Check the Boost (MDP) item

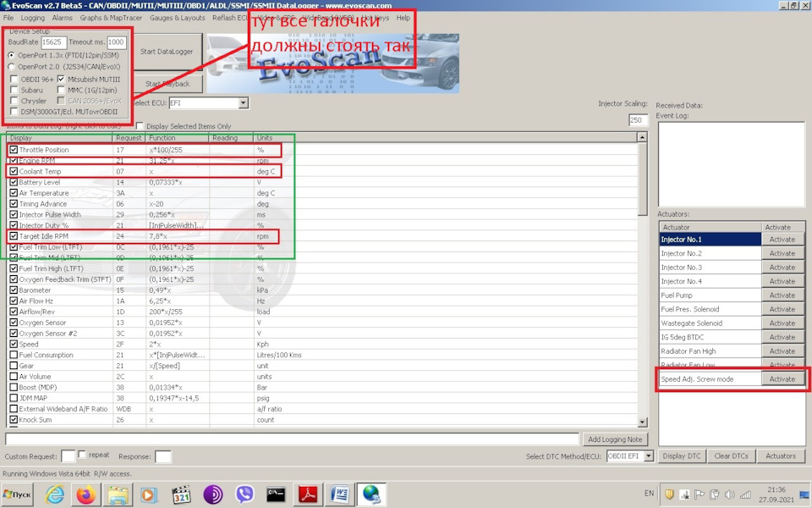[14, 387]
